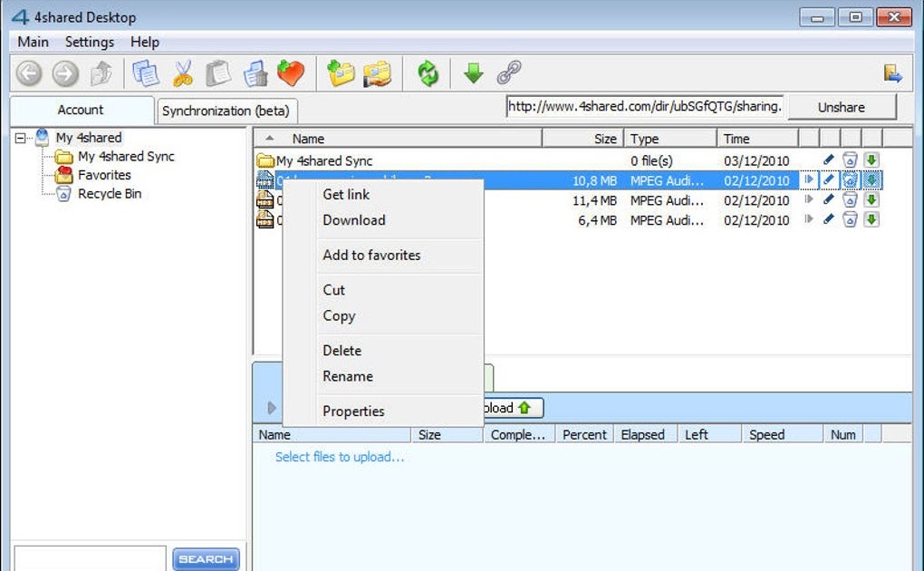Select Favorites in the tree
Image resolution: width=924 pixels, height=571 pixels.
click(x=104, y=175)
